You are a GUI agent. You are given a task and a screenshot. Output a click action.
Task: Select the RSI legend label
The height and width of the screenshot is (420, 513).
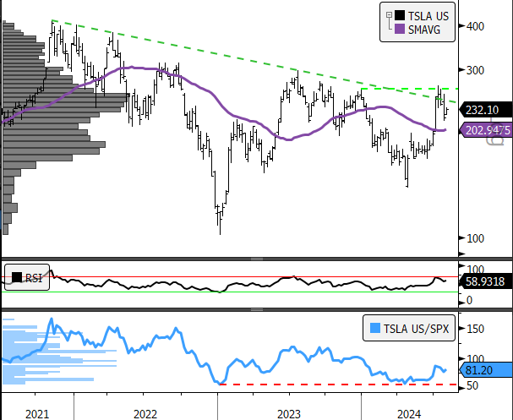click(x=34, y=278)
